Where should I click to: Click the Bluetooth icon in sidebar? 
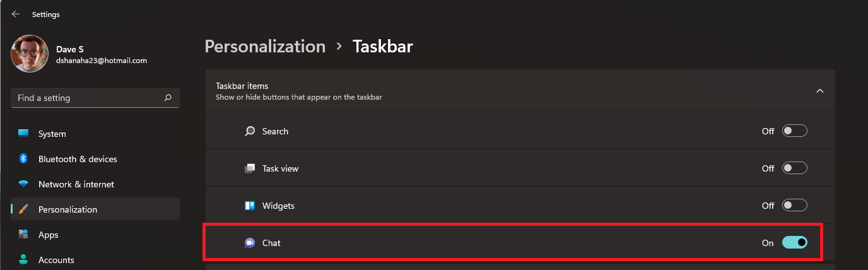23,159
